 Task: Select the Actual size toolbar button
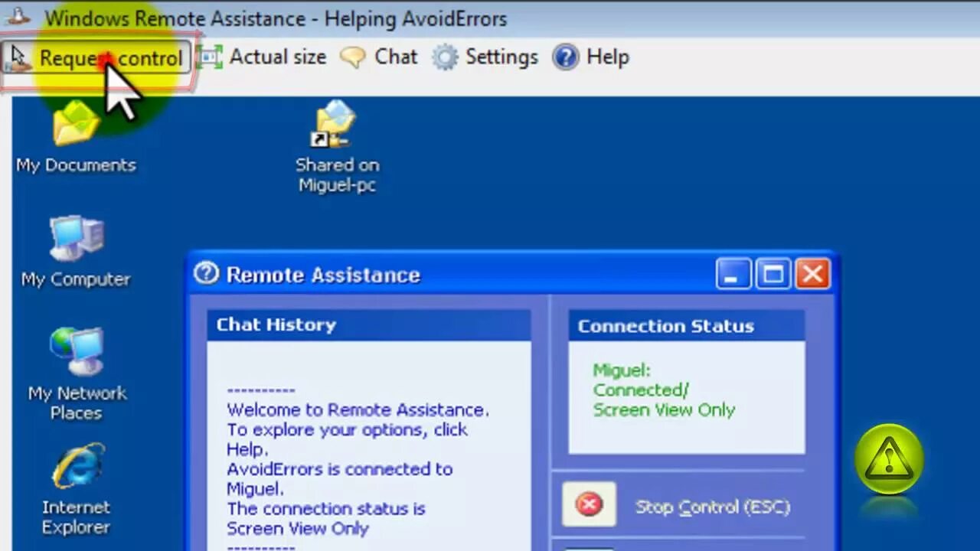tap(263, 57)
